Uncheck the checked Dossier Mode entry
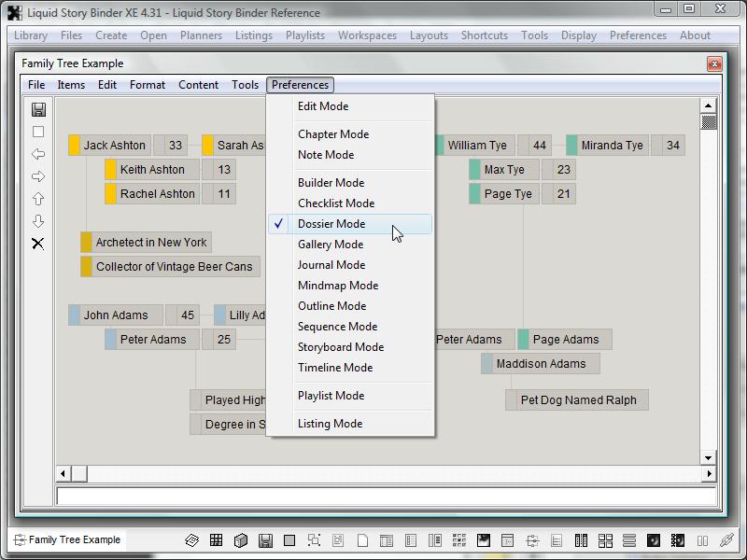747x560 pixels. pos(331,224)
